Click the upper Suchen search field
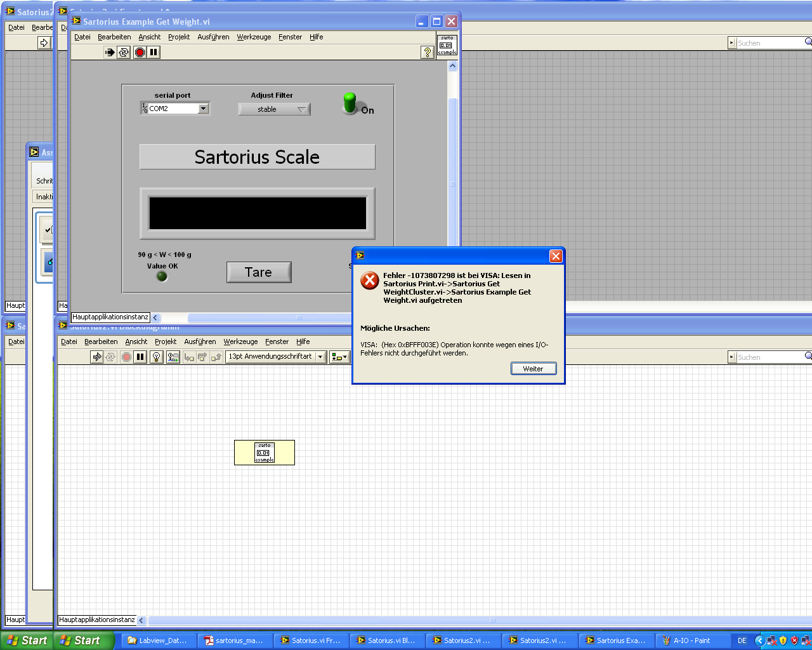The image size is (812, 650). [770, 43]
